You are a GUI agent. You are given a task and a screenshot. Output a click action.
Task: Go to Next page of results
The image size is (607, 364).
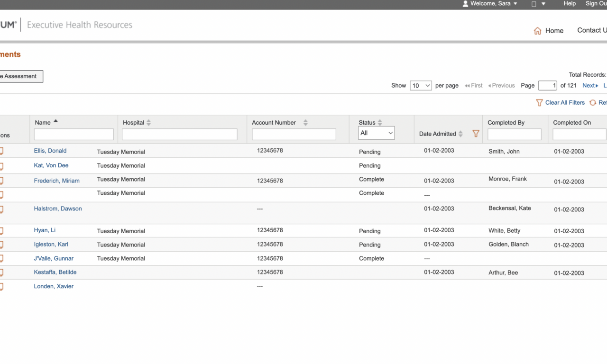590,86
